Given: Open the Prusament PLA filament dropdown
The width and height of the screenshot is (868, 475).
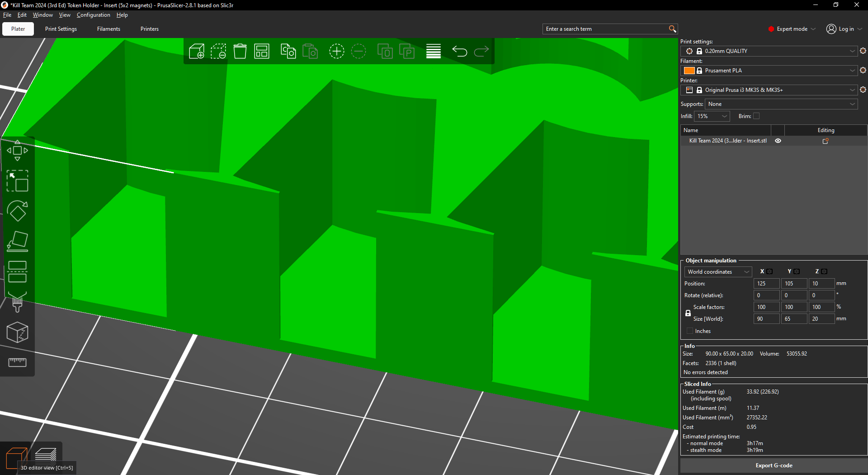Looking at the screenshot, I should pyautogui.click(x=769, y=71).
